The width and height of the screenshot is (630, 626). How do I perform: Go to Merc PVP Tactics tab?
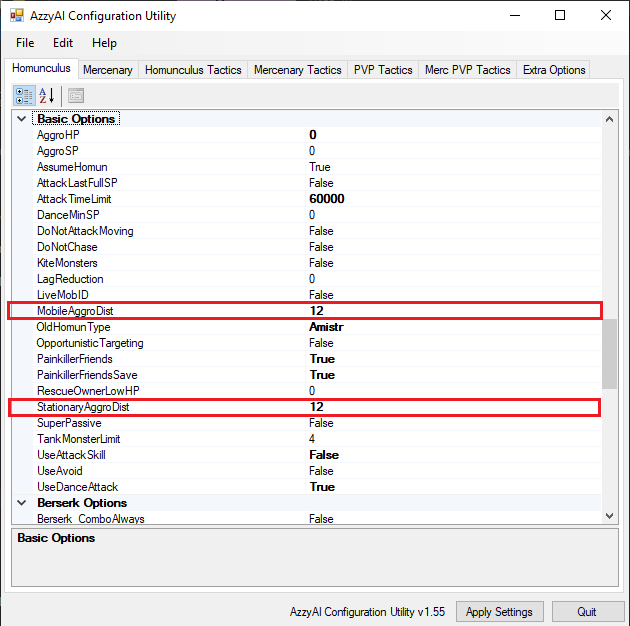467,70
